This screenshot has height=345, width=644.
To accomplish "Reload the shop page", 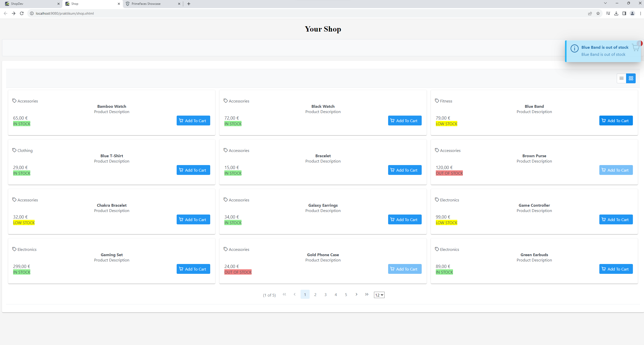I will (22, 13).
